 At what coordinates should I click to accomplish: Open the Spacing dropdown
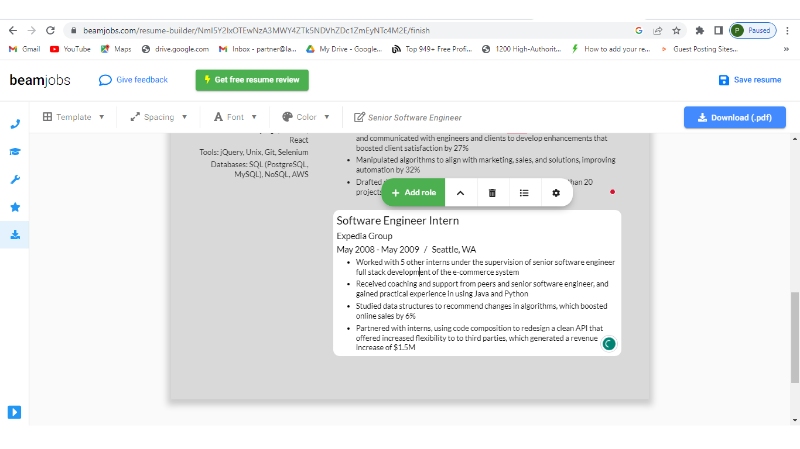[158, 117]
